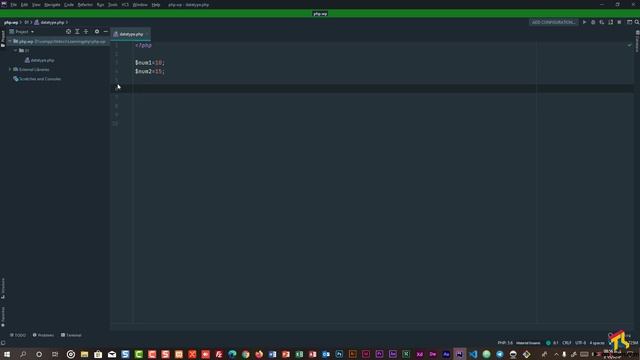Open File Explorer from the taskbar
640x360 pixels.
point(84,354)
